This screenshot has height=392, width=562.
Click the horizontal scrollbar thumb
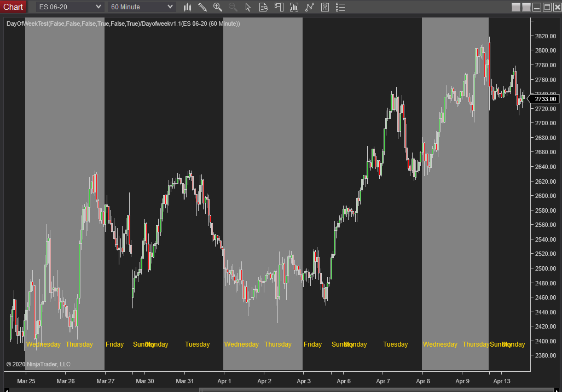(376, 390)
